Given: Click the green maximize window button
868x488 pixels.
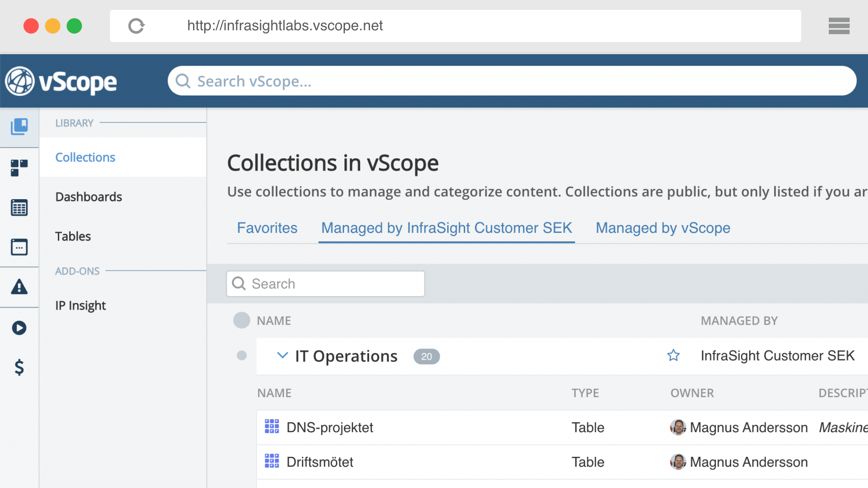Looking at the screenshot, I should (74, 26).
